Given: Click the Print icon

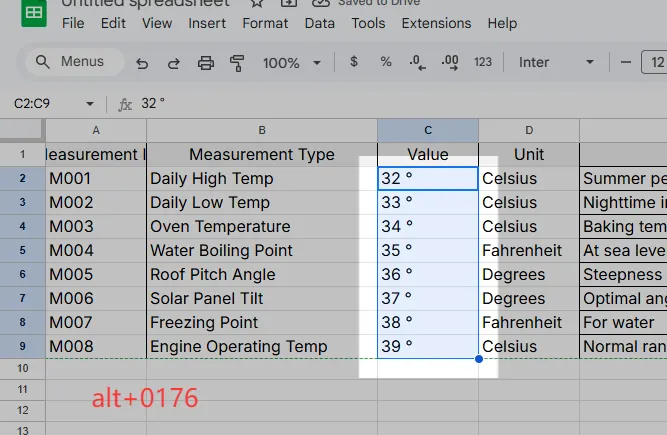Looking at the screenshot, I should [206, 63].
